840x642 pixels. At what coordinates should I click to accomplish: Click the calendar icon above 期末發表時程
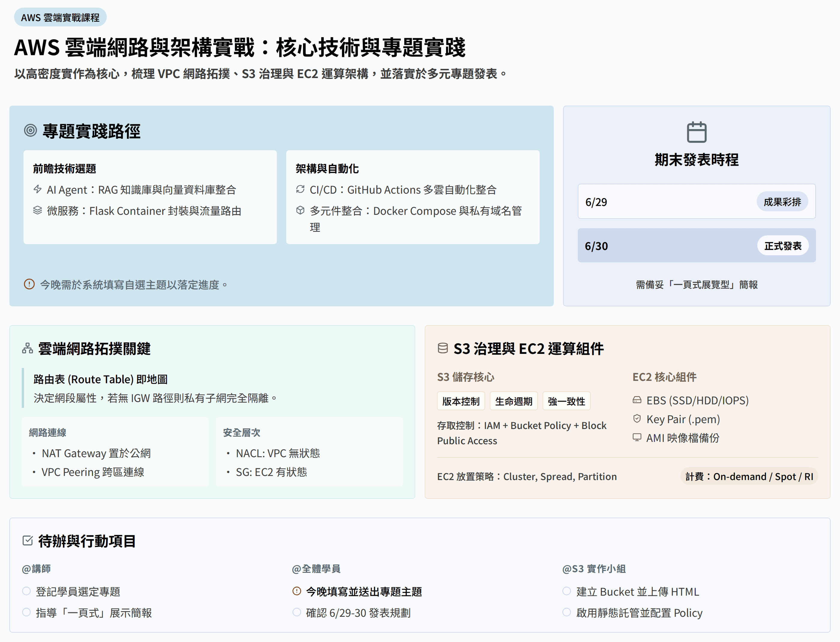click(696, 132)
